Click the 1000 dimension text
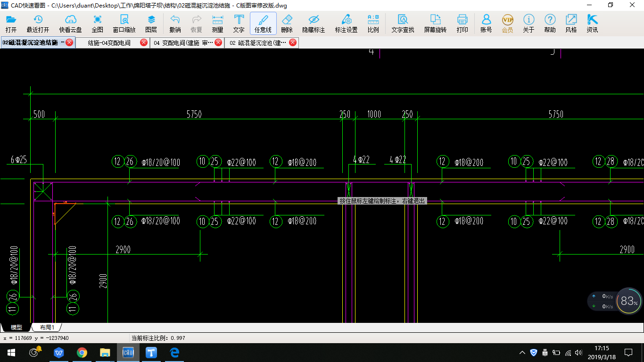The width and height of the screenshot is (644, 362). pos(374,114)
